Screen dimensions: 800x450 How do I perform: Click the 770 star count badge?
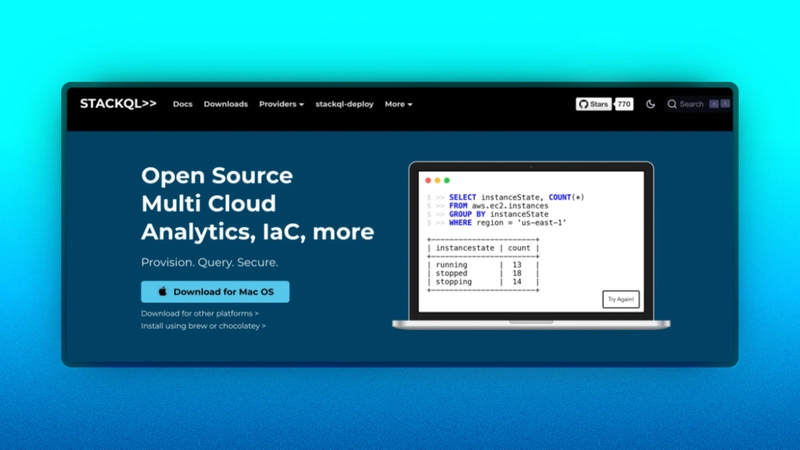tap(624, 104)
